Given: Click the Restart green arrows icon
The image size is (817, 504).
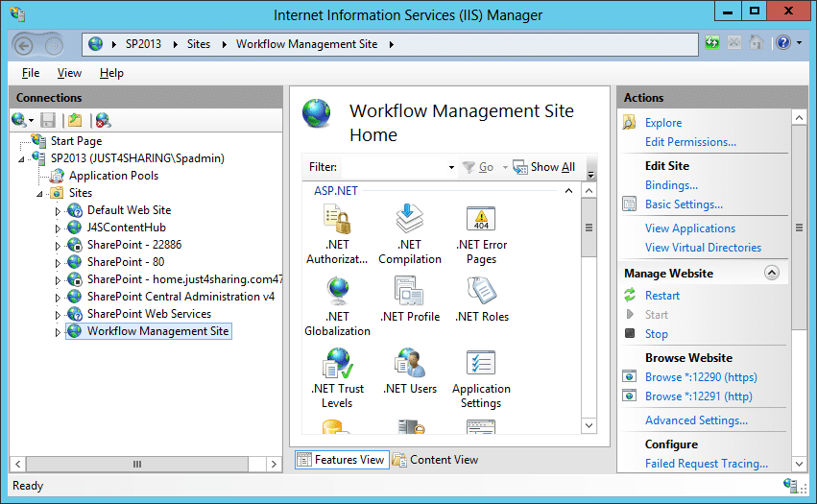Looking at the screenshot, I should tap(630, 295).
